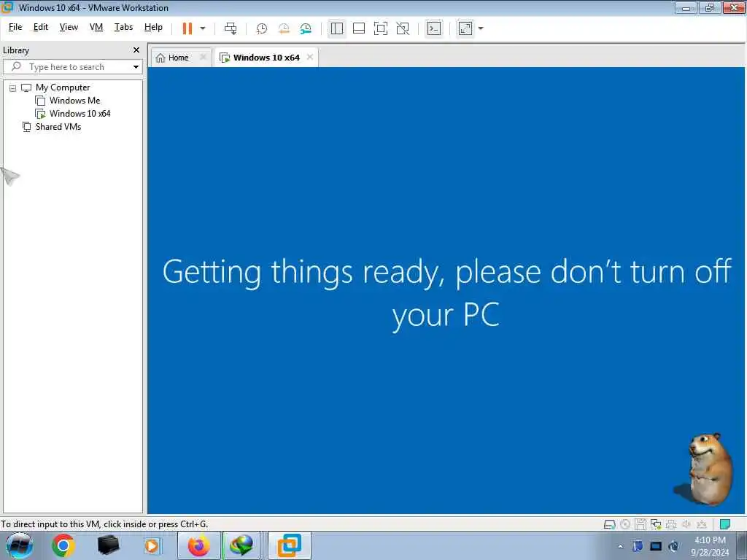Show hidden system tray icons arrow

620,546
